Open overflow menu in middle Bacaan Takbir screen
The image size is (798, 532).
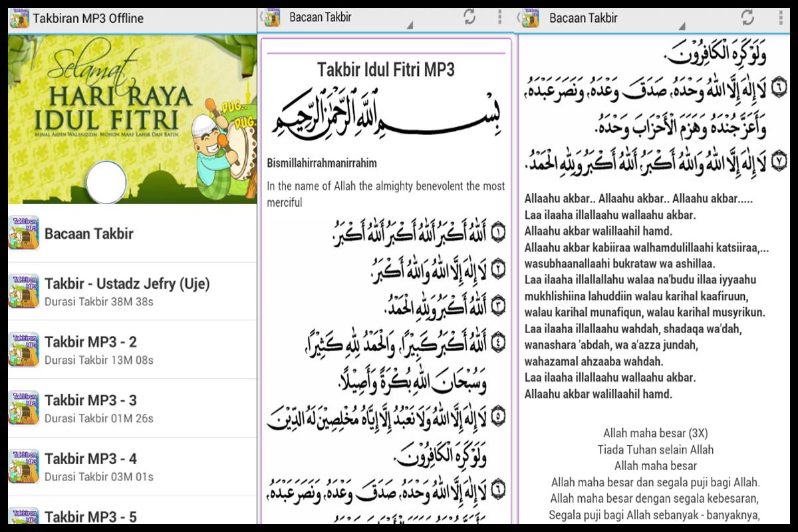[499, 17]
